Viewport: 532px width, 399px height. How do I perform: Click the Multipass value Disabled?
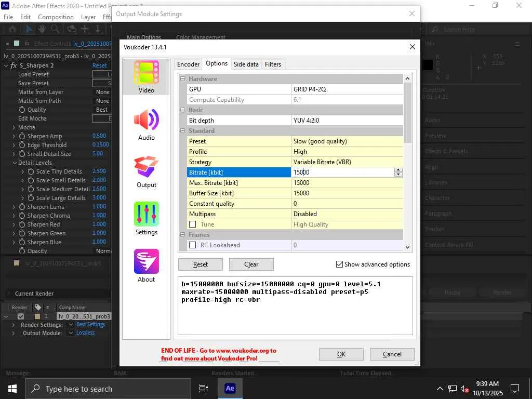(347, 214)
